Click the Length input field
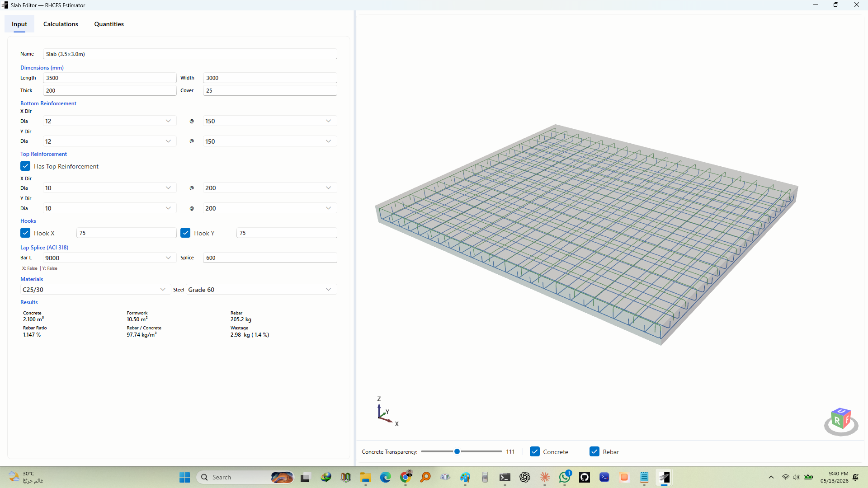The height and width of the screenshot is (488, 868). click(109, 78)
